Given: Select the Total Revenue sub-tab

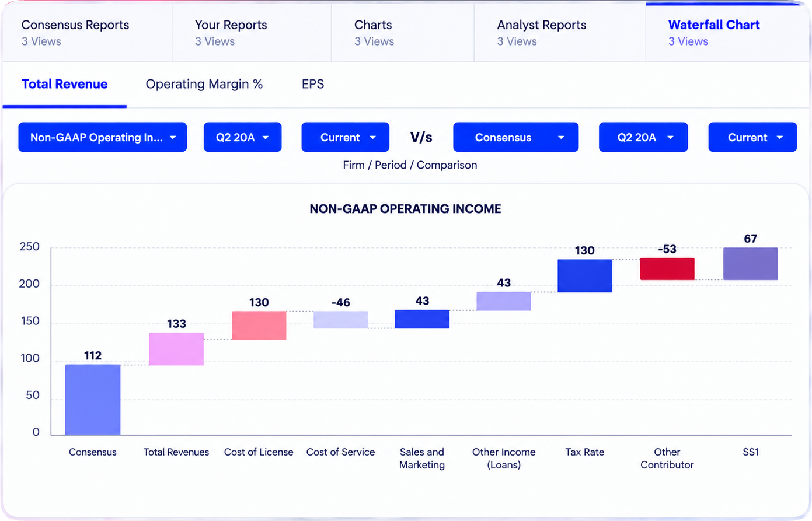Looking at the screenshot, I should 65,84.
